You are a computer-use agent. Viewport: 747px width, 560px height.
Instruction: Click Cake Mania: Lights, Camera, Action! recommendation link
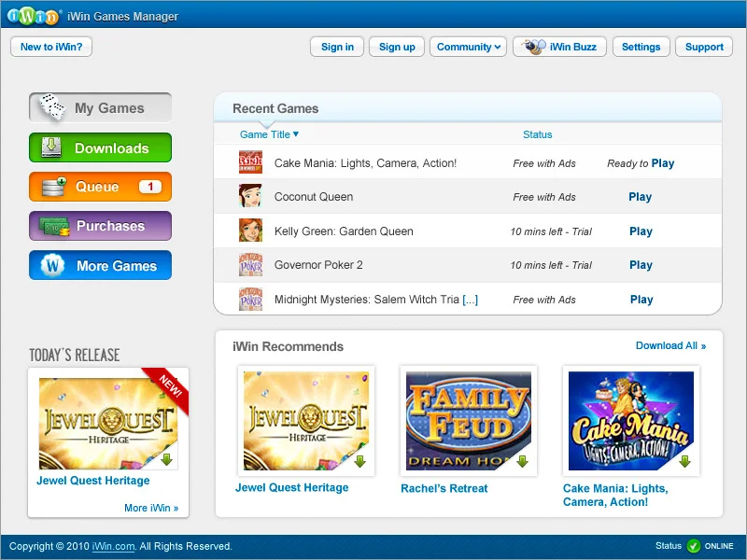point(615,496)
